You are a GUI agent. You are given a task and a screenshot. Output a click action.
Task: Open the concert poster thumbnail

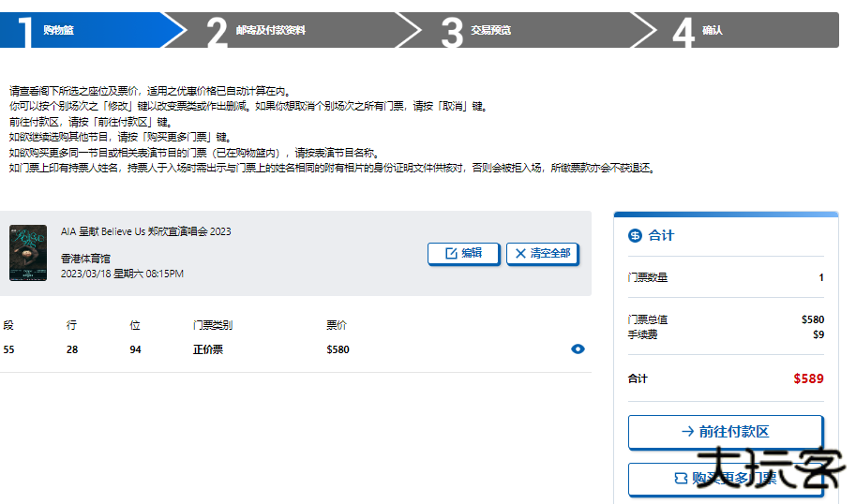point(28,253)
